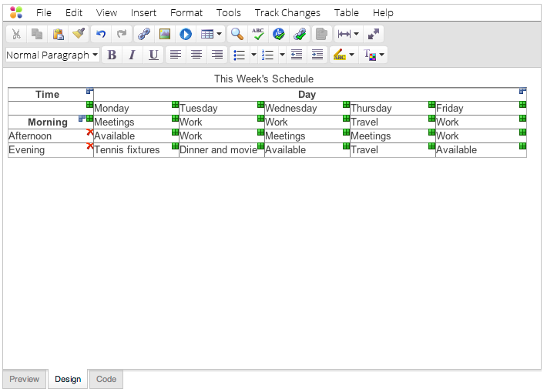
Task: Click the Clean formatting brush icon
Action: [x=79, y=34]
